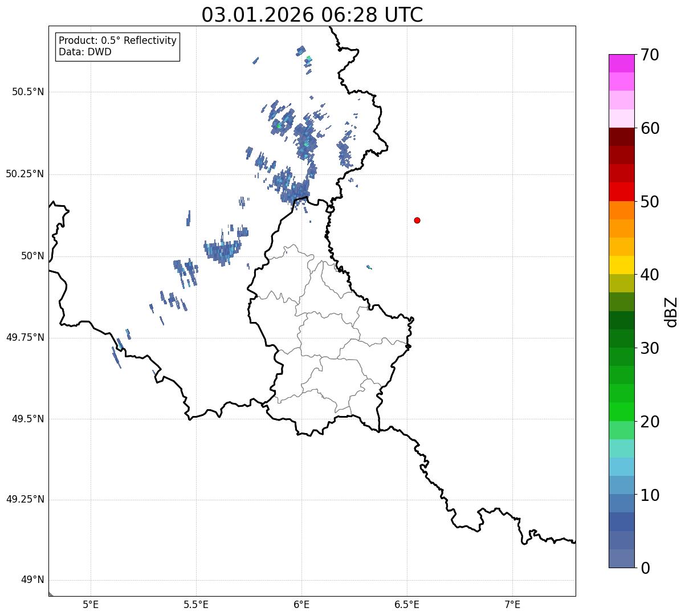Click the 49.5°N latitude label
685x616 pixels.
28,419
